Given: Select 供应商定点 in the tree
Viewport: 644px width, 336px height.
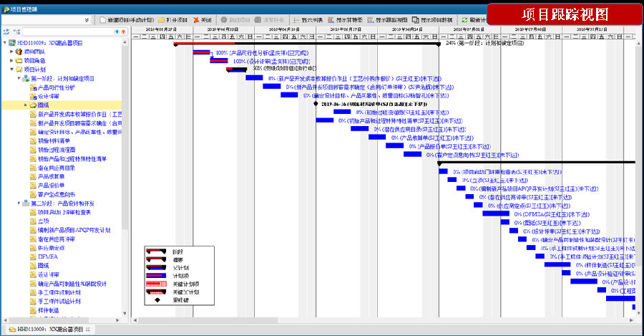Looking at the screenshot, I should pyautogui.click(x=51, y=248).
